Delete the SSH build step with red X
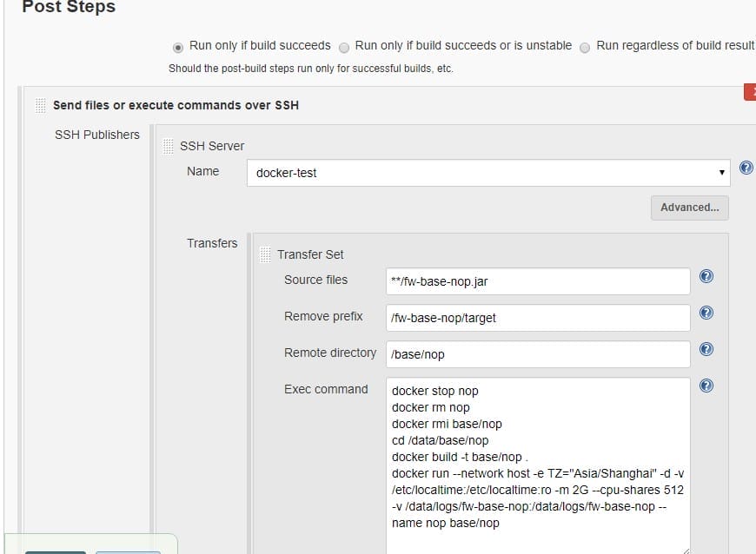The height and width of the screenshot is (554, 756). (750, 92)
